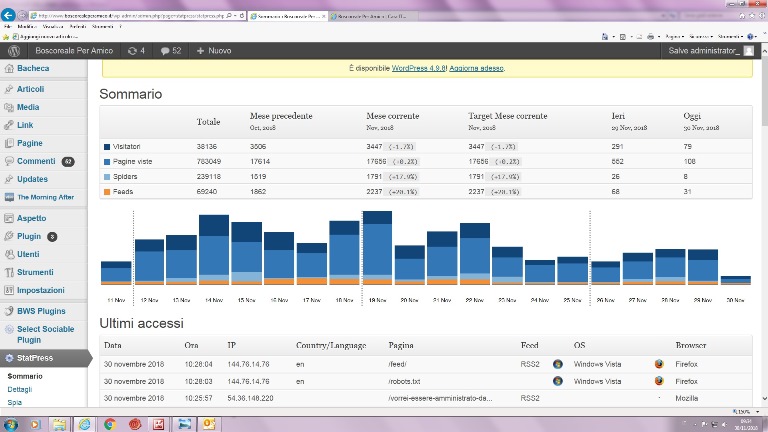The width and height of the screenshot is (768, 432).
Task: Open Internet Explorer taskbar icon
Action: click(x=84, y=424)
